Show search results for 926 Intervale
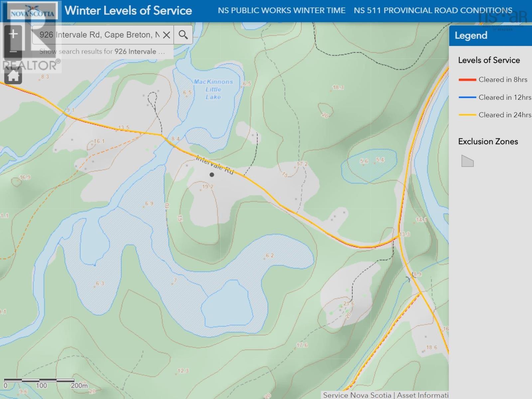The image size is (532, 399). [x=102, y=52]
